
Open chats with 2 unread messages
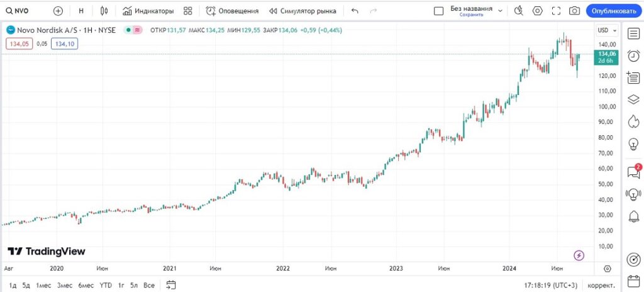coord(634,172)
